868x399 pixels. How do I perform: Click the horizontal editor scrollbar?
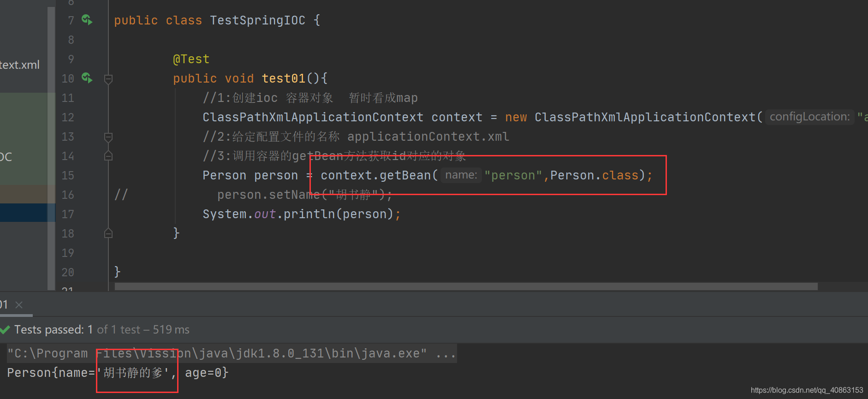466,286
